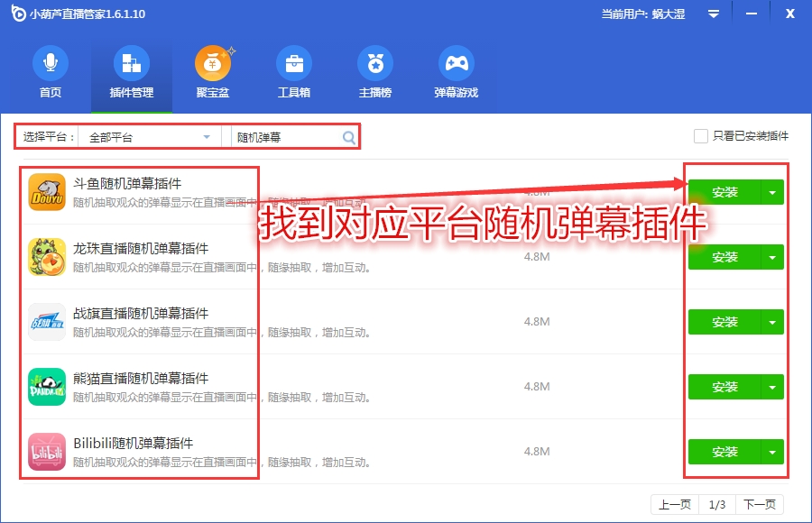This screenshot has width=812, height=523.
Task: Click the 1/3 page indicator
Action: (717, 504)
